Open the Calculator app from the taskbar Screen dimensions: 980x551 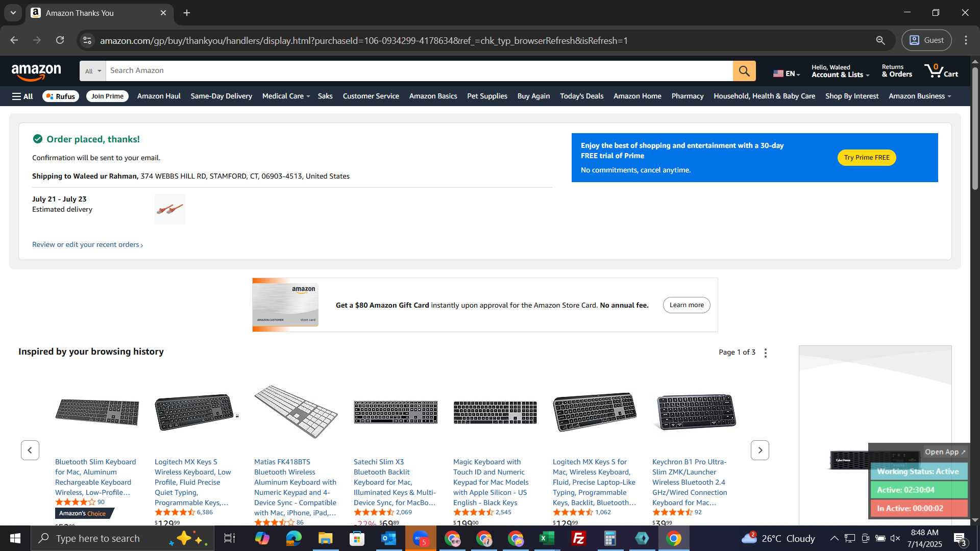(610, 538)
